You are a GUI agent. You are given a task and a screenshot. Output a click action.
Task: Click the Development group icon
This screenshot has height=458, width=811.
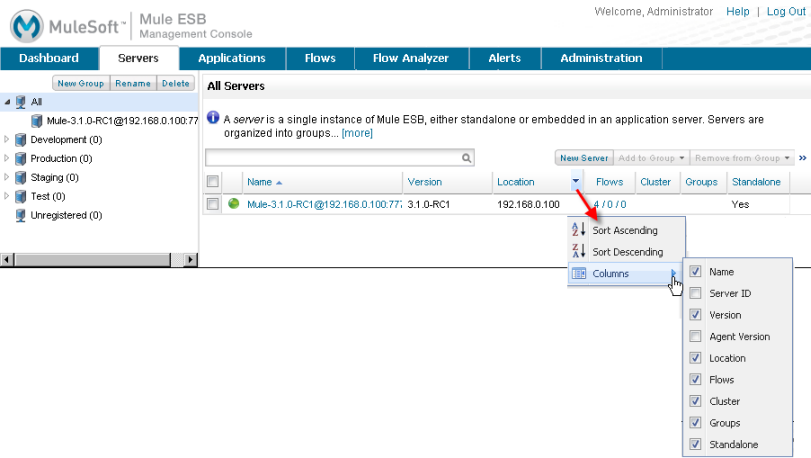[21, 140]
